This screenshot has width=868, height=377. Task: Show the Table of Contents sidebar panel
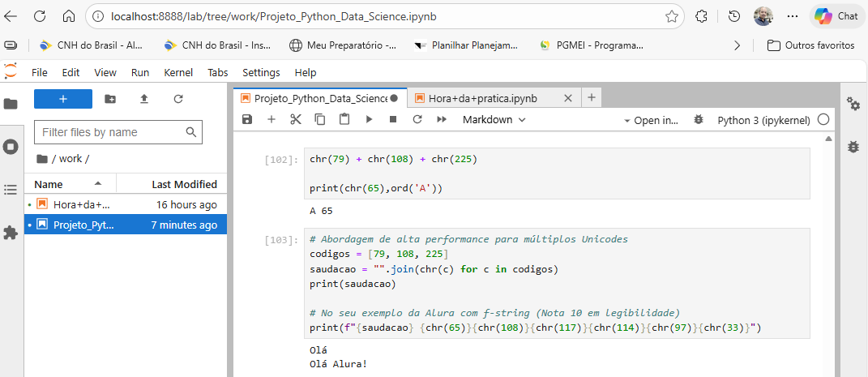[11, 190]
